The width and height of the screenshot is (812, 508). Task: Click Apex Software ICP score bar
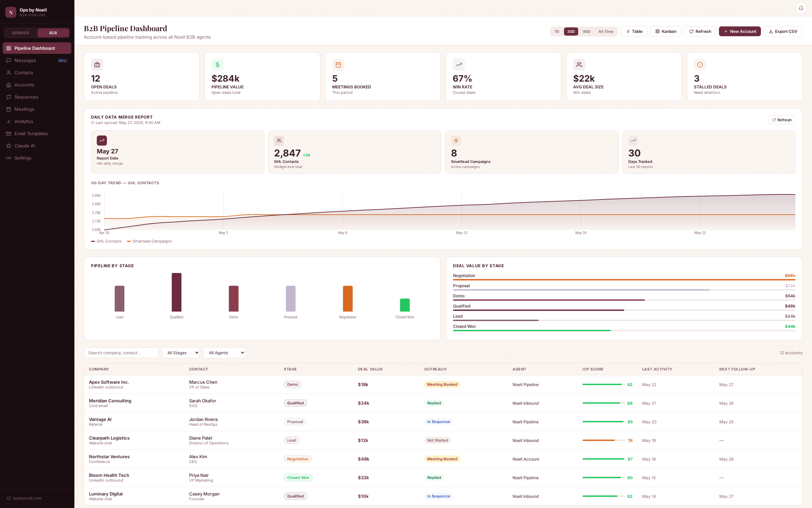(604, 384)
